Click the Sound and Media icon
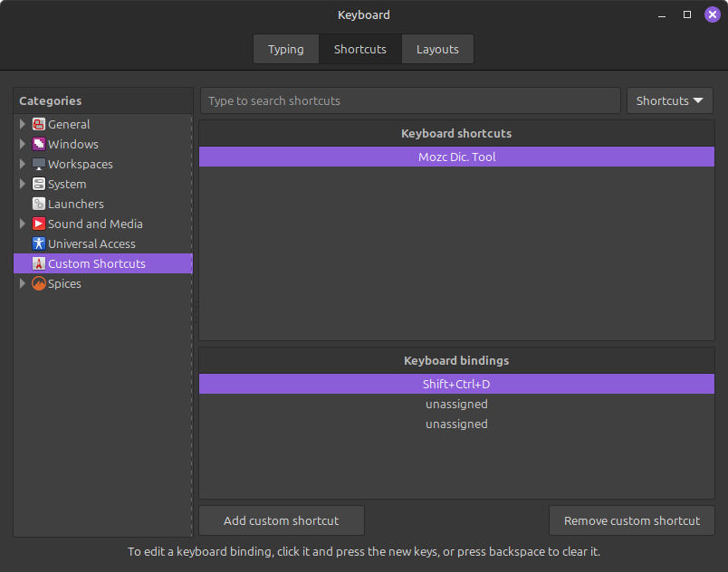 (x=39, y=224)
